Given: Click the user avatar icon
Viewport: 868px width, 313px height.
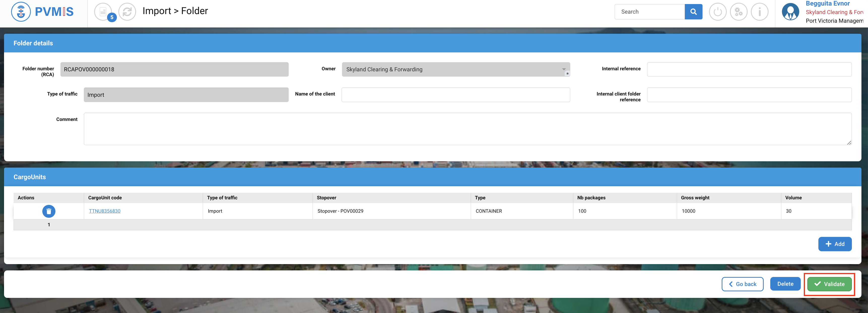Looking at the screenshot, I should 790,12.
